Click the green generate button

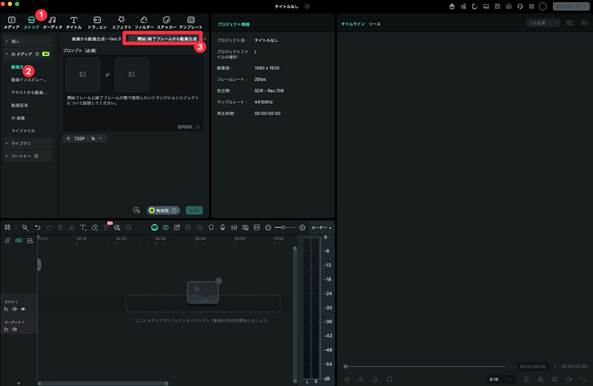click(194, 211)
